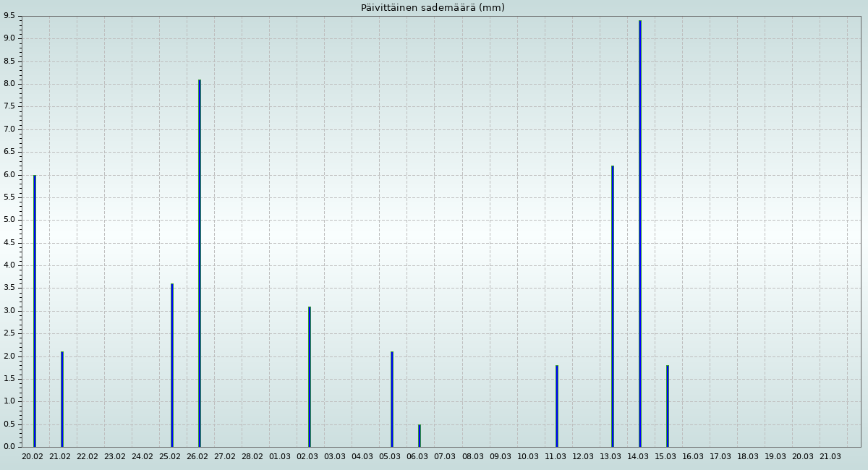
Task: Click the 13.03 rainfall bar
Action: click(612, 306)
